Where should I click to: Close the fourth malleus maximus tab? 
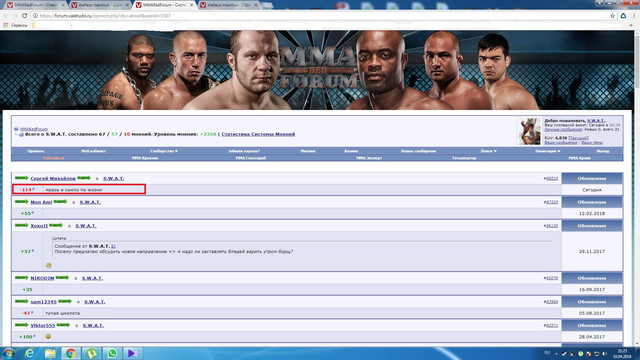(257, 5)
